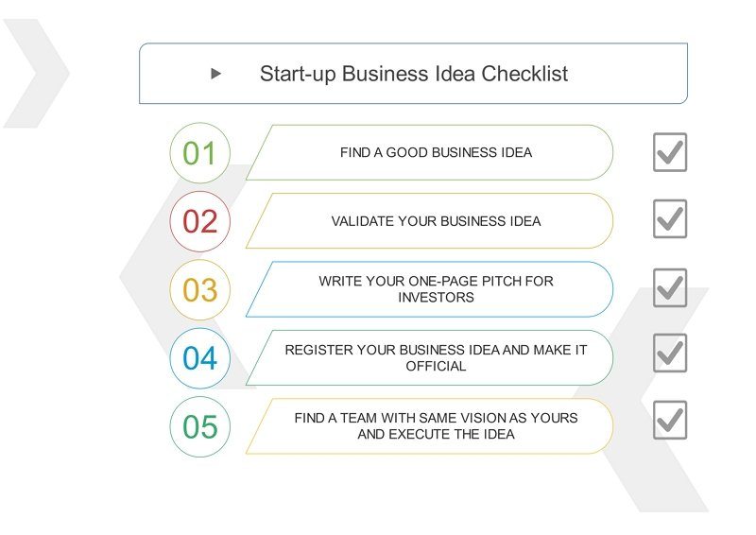Uncheck the Find a Team checkbox

pos(670,420)
